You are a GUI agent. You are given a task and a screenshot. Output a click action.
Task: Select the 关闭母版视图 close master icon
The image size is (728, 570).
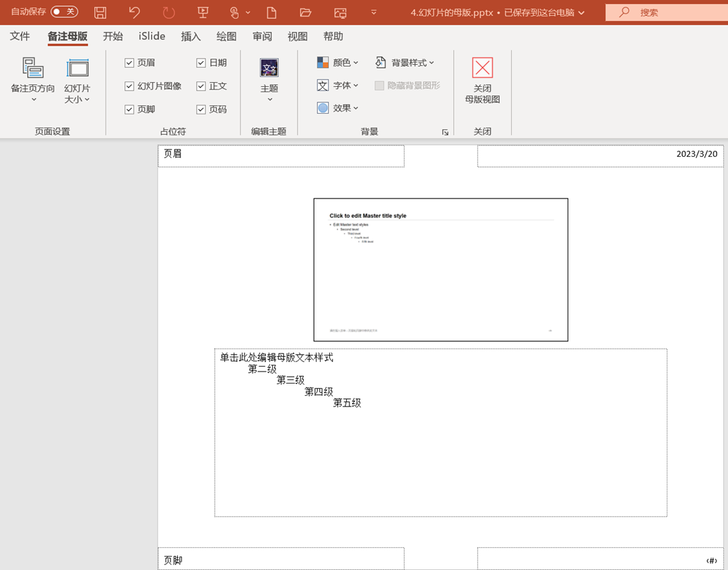[482, 68]
